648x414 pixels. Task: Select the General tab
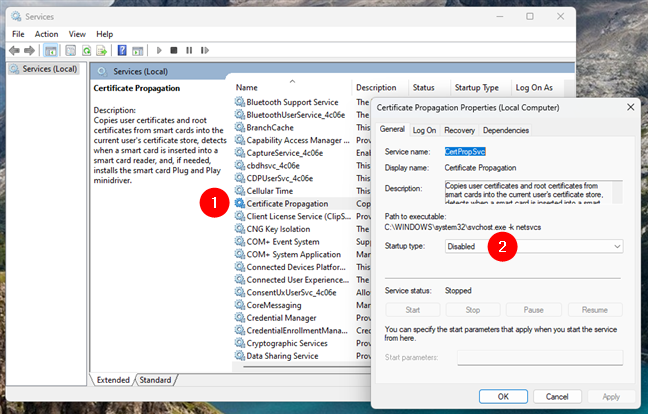[x=392, y=129]
